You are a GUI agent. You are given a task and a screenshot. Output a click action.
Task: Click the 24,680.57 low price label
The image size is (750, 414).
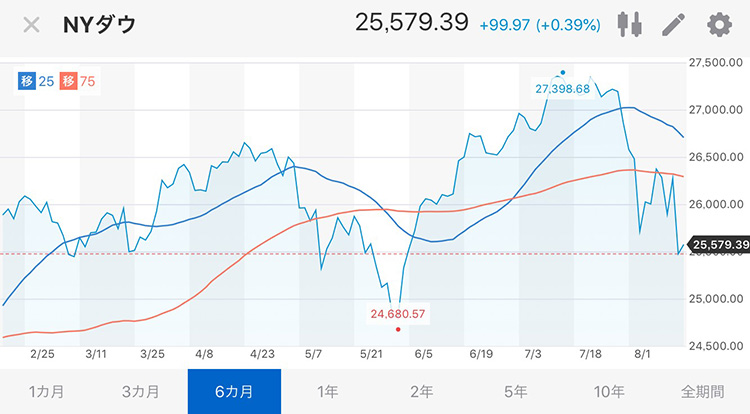397,314
